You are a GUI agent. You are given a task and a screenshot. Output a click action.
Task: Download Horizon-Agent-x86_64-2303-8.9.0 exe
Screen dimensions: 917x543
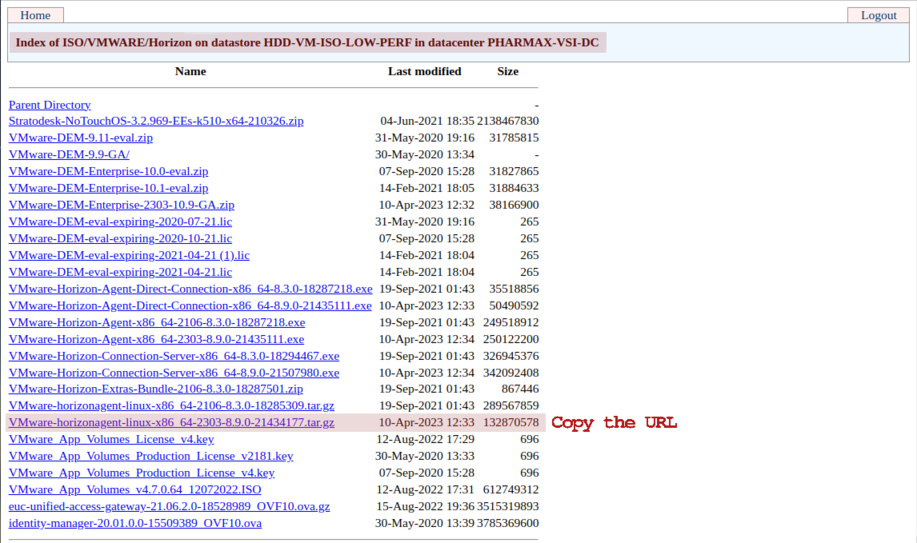[156, 339]
